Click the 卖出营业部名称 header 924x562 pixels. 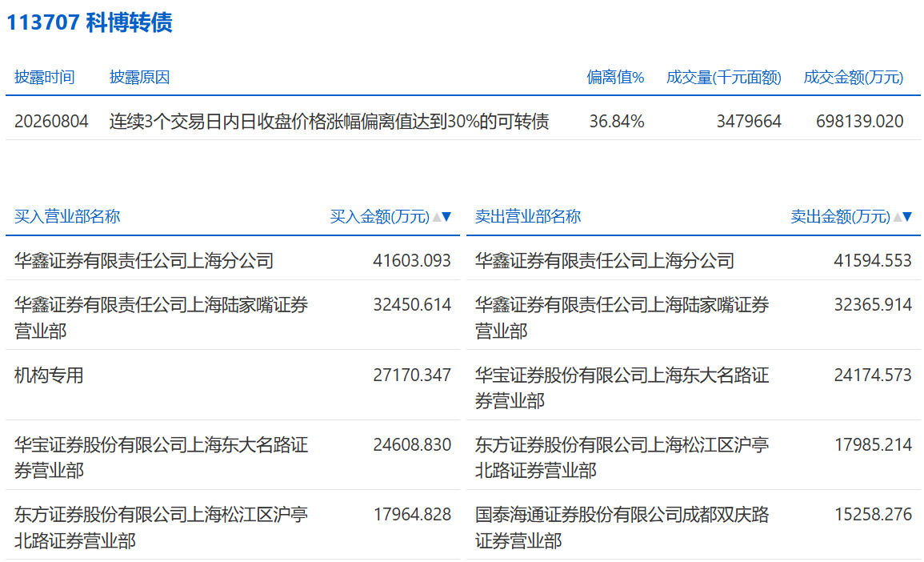528,216
